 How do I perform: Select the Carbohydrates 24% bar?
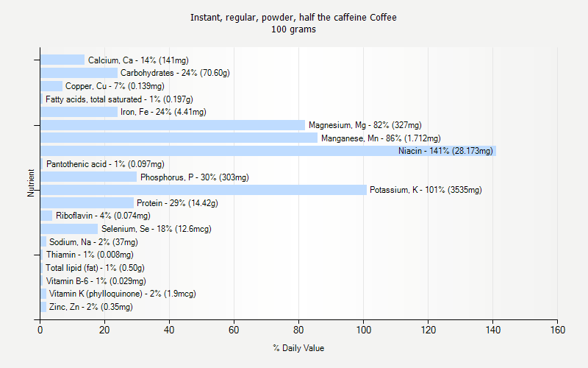tap(79, 73)
